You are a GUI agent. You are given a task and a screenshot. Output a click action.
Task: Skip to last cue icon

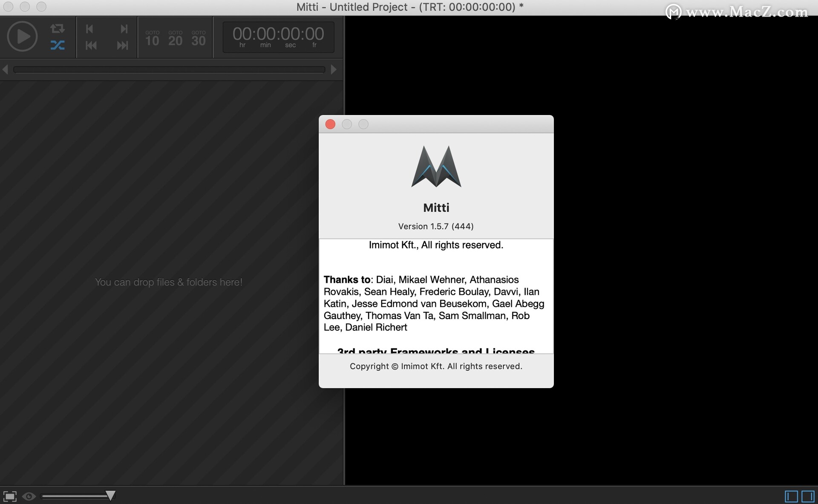[122, 45]
